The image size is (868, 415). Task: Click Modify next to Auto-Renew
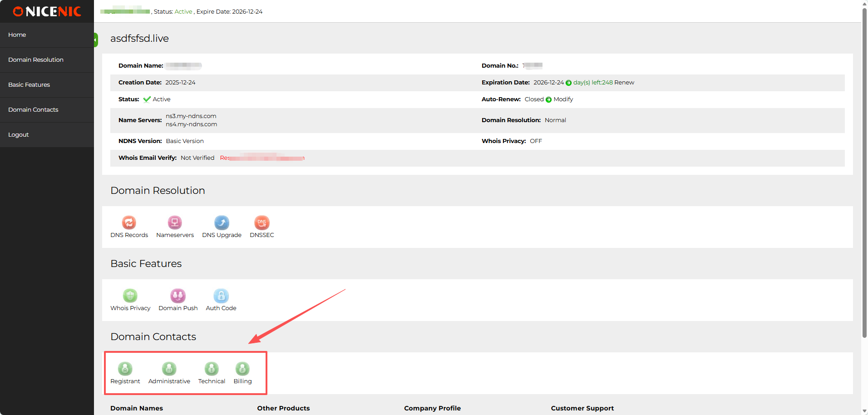click(563, 99)
